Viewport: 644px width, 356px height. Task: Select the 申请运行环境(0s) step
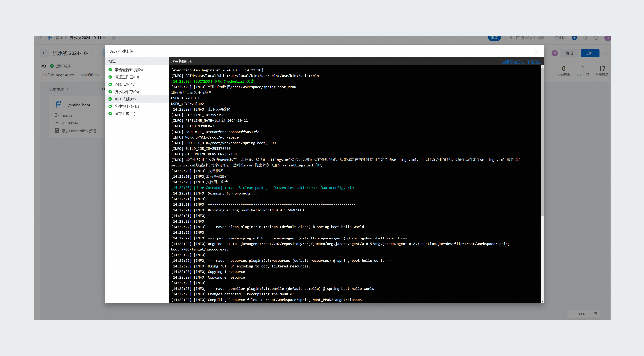137,70
